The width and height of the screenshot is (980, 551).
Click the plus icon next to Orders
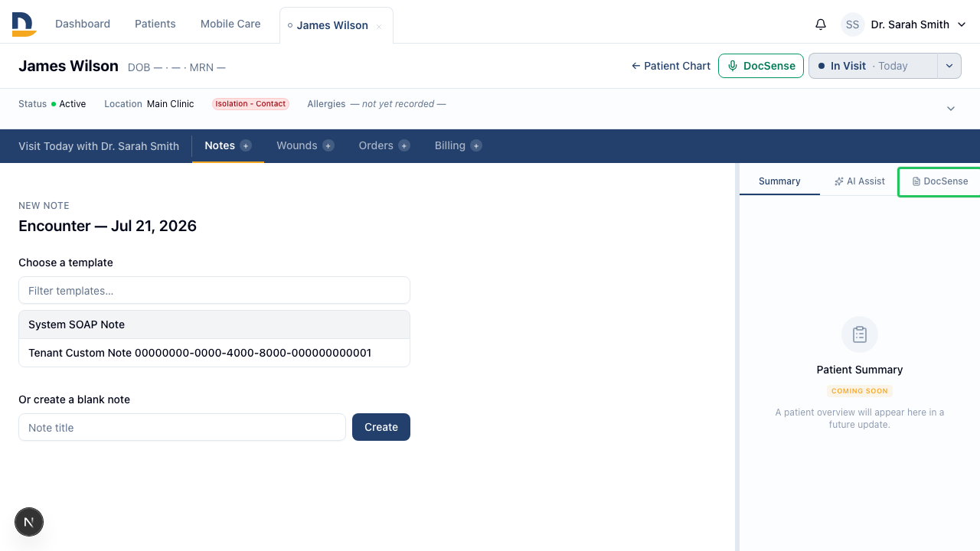(404, 145)
